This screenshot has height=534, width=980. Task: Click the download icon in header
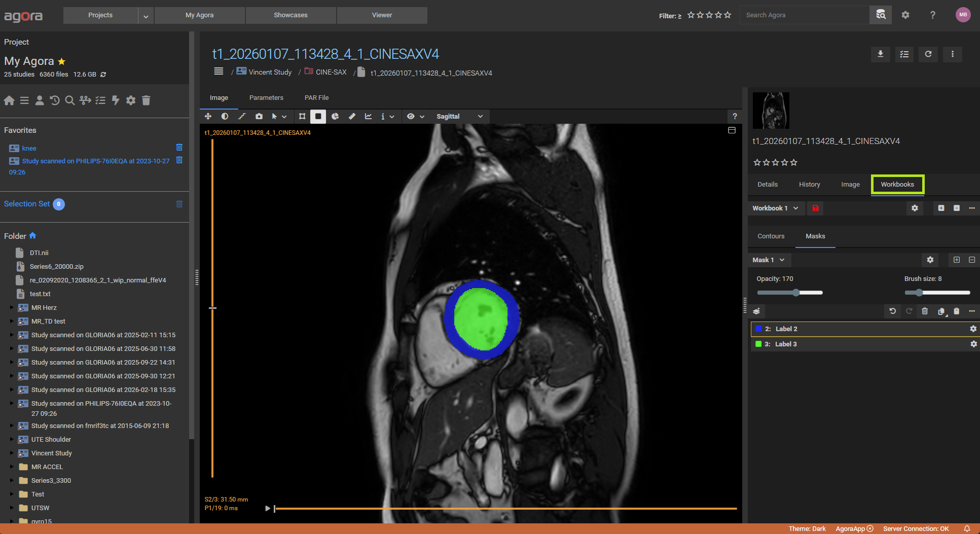[880, 54]
